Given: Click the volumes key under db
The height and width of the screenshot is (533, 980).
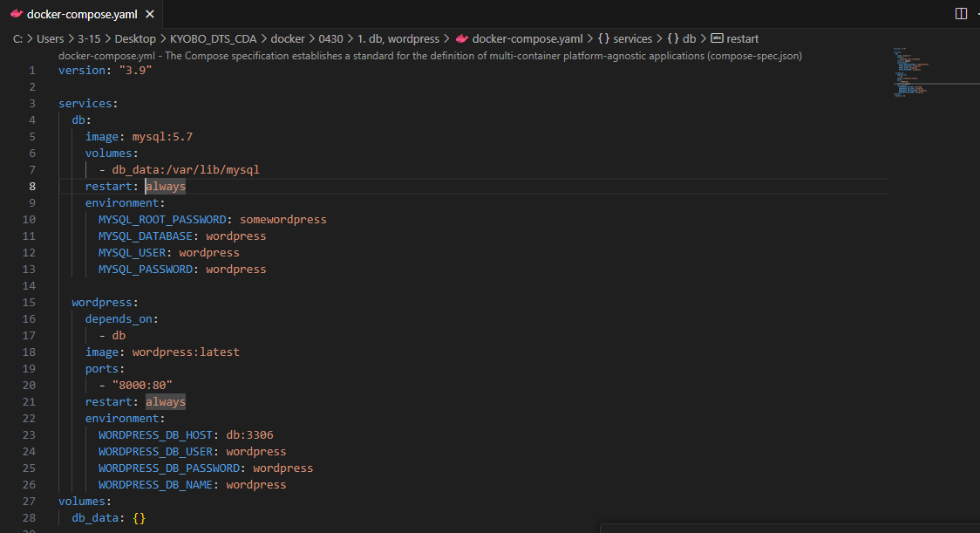Looking at the screenshot, I should 109,154.
